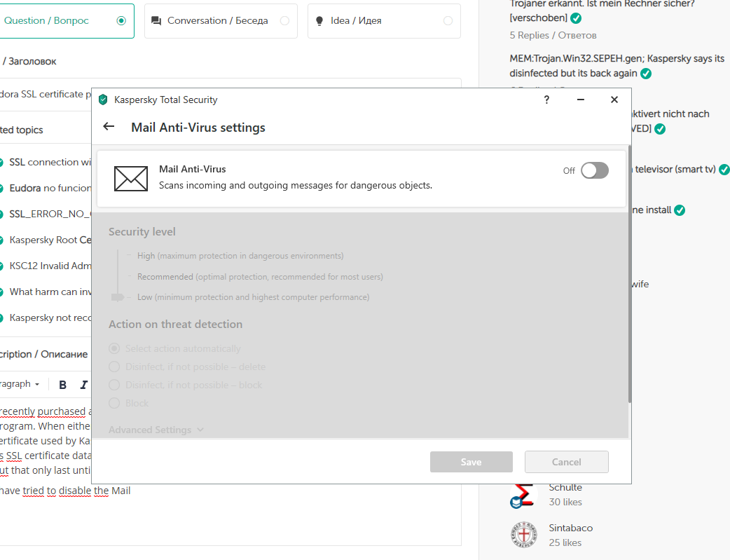The image size is (730, 560).
Task: Apply italic formatting in forum editor
Action: [x=84, y=385]
